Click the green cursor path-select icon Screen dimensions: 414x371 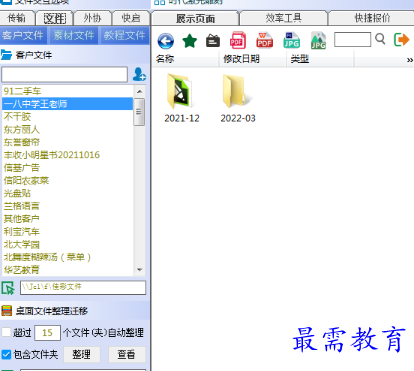click(x=8, y=288)
